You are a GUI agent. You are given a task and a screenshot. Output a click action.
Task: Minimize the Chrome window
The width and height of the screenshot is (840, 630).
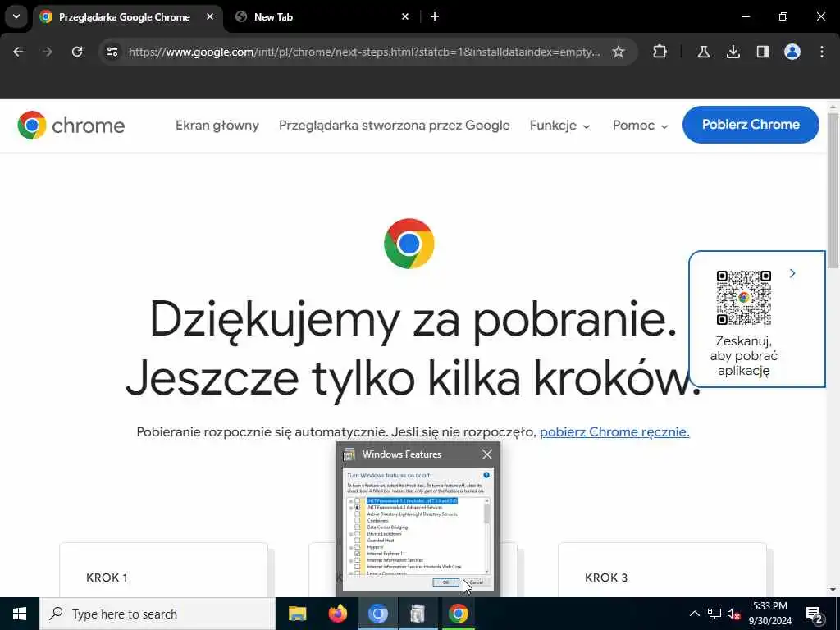click(745, 16)
